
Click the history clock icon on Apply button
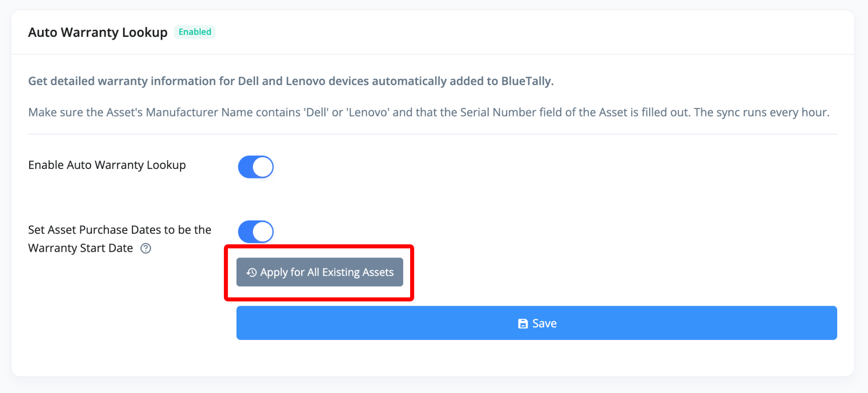251,272
